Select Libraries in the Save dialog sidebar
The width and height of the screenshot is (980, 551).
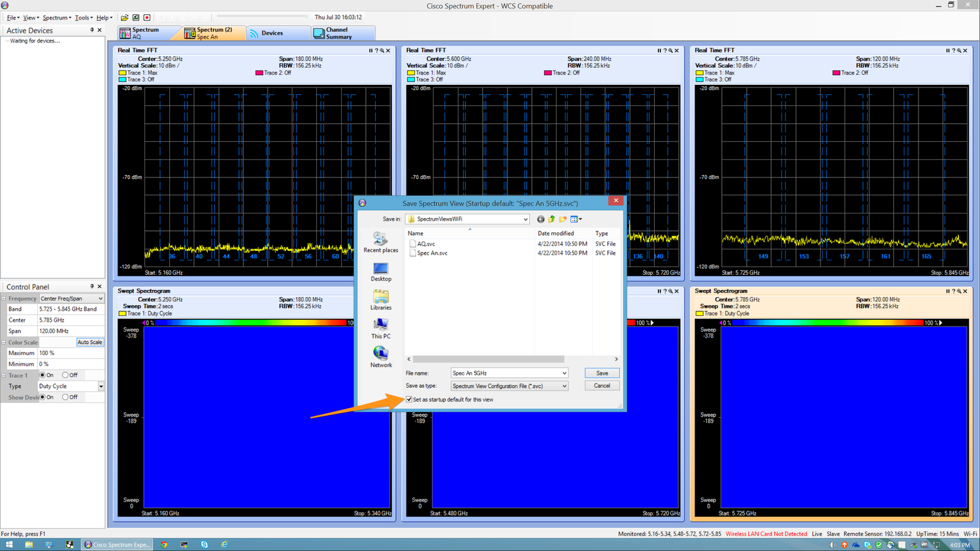(381, 300)
